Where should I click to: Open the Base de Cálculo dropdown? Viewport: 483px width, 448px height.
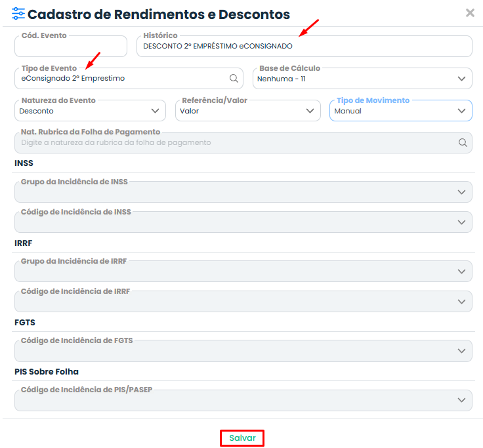pos(362,79)
